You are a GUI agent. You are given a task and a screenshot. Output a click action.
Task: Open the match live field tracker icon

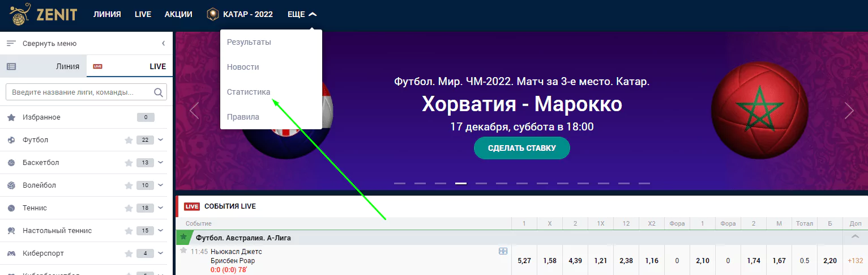[503, 251]
